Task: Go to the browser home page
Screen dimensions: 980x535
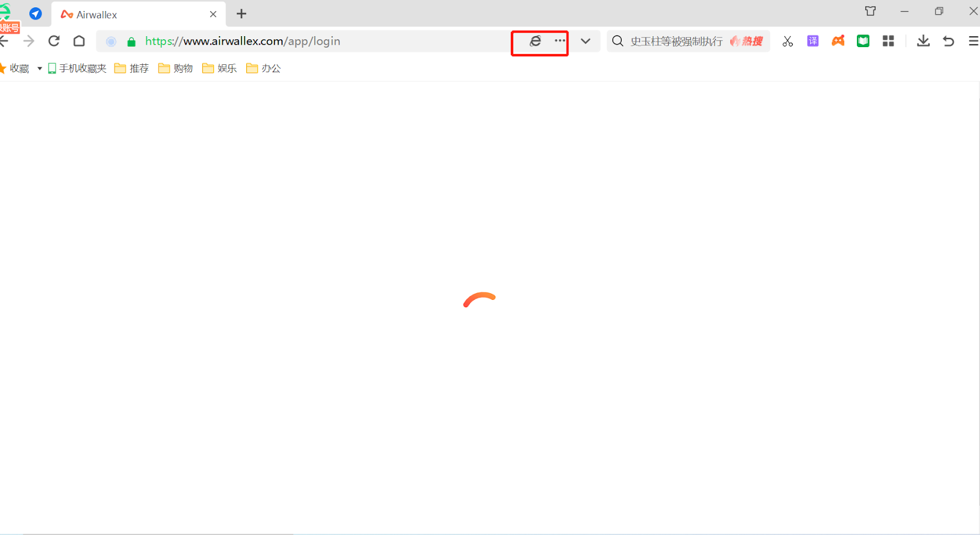Action: coord(79,41)
